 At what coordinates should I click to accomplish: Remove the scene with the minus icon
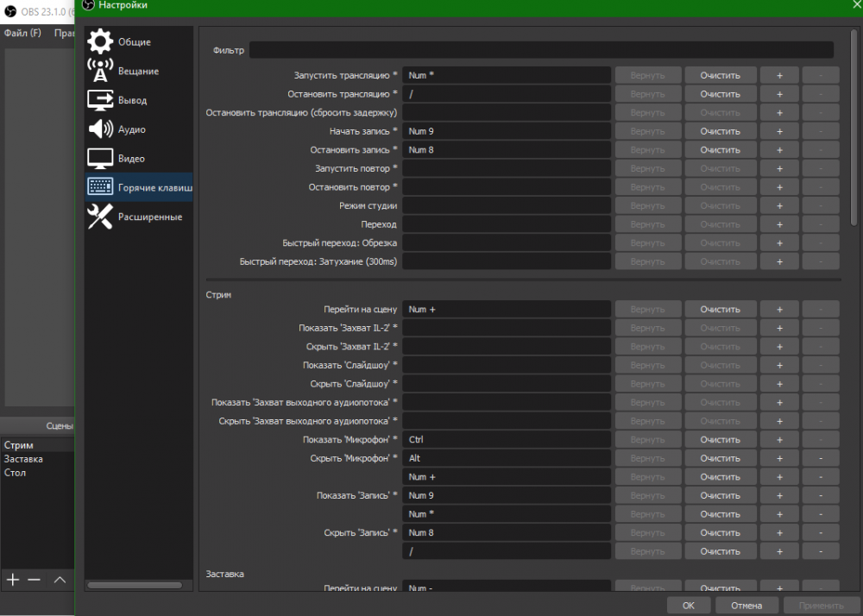[35, 580]
